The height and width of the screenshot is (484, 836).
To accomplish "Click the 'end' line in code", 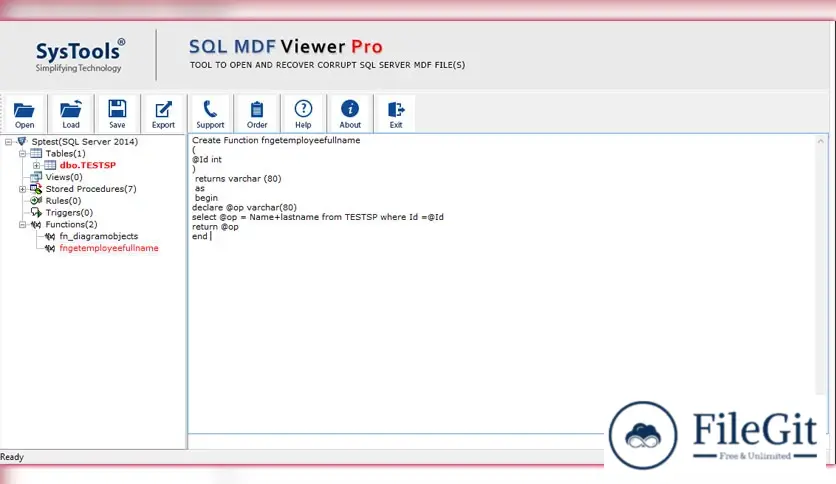I will tap(200, 236).
